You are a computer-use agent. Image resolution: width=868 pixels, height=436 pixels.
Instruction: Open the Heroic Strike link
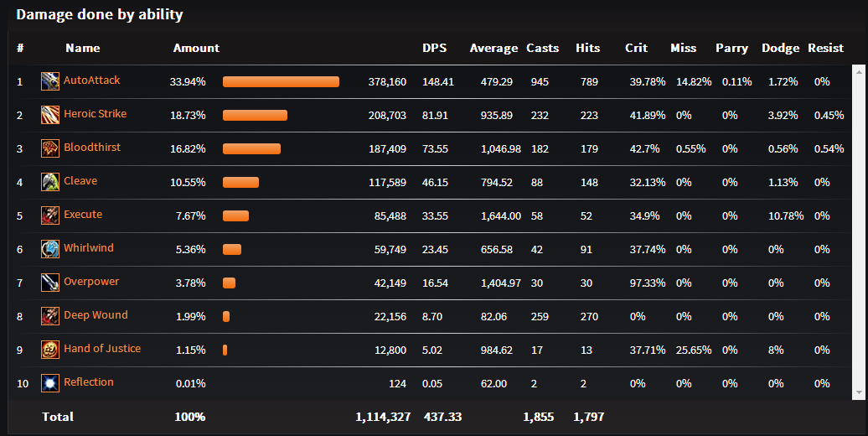pos(96,114)
